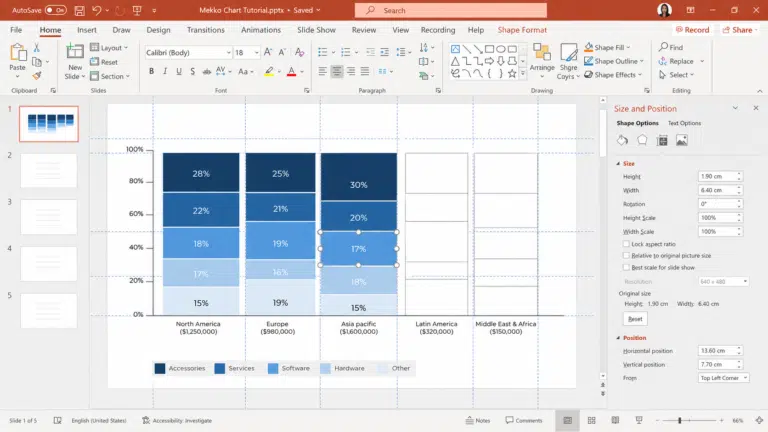Viewport: 768px width, 432px height.
Task: Click the text highlight color swatch
Action: 269,72
